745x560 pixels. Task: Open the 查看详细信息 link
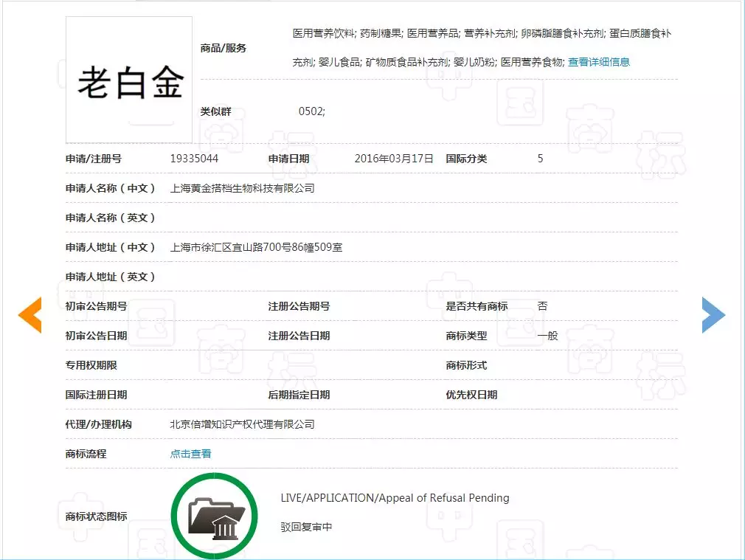tap(598, 62)
